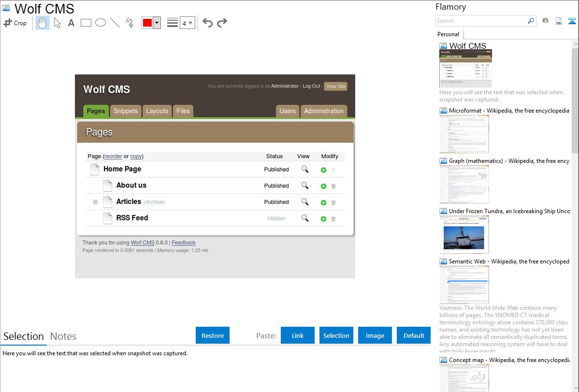
Task: Redo the last annotation
Action: pos(222,23)
